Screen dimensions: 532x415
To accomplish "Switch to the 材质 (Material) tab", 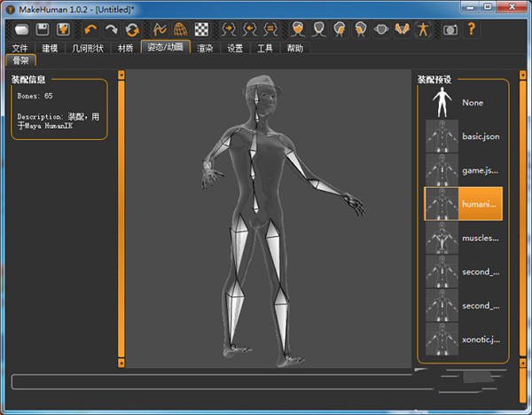I will (x=127, y=48).
